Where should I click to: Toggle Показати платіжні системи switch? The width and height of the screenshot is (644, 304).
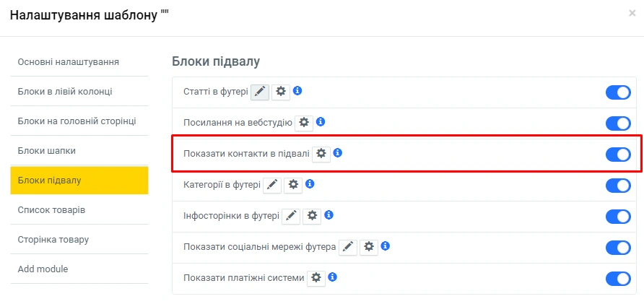[x=618, y=279]
